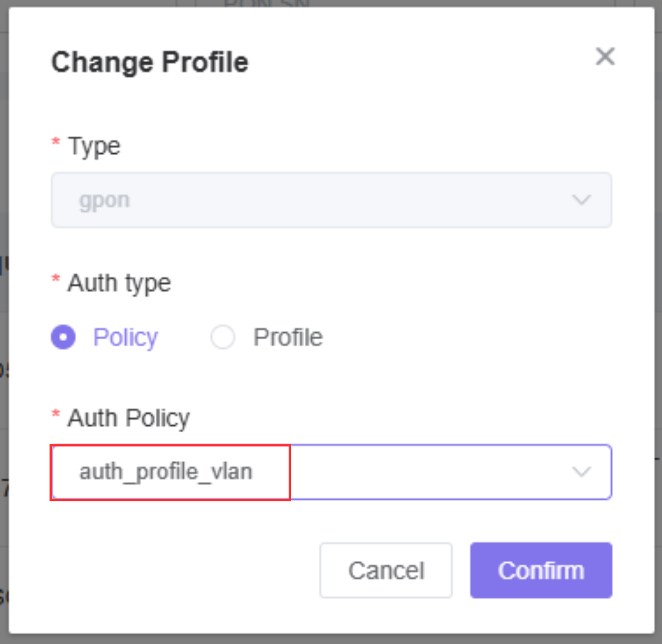
Task: Select the Profile radio button
Action: [222, 338]
